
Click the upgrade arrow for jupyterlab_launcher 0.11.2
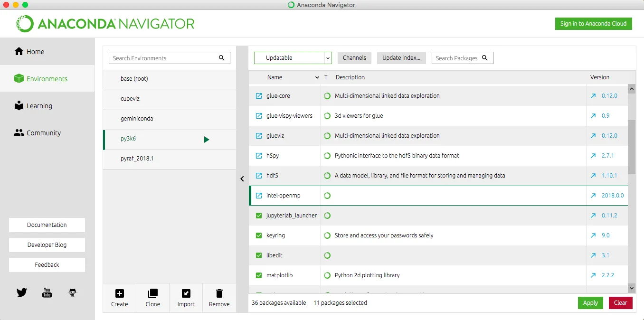pyautogui.click(x=593, y=216)
